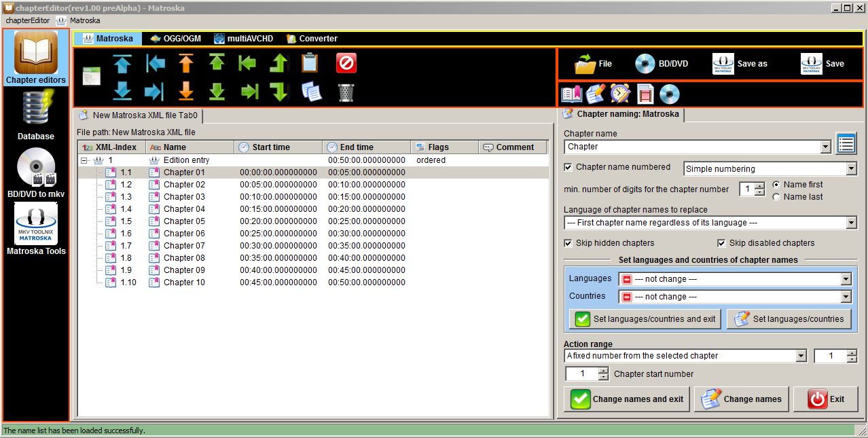Viewport: 868px width, 438px height.
Task: Open the Action range dropdown
Action: [801, 356]
